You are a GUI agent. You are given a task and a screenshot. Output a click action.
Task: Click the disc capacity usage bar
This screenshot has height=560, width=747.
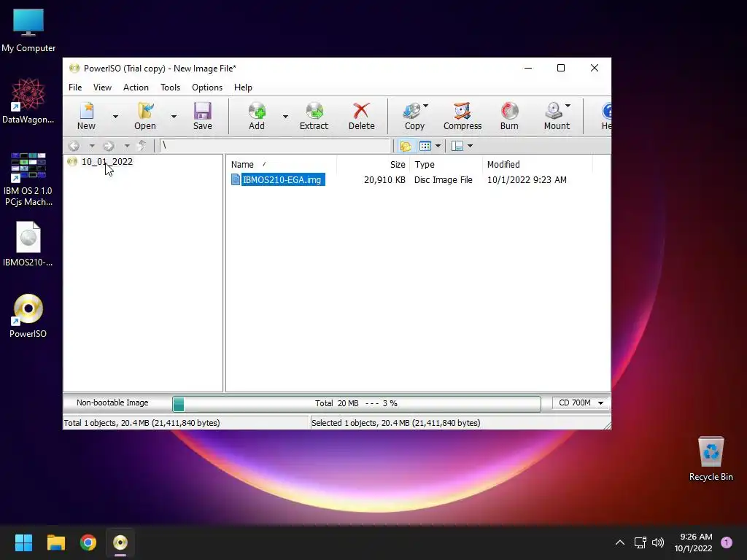pyautogui.click(x=356, y=403)
